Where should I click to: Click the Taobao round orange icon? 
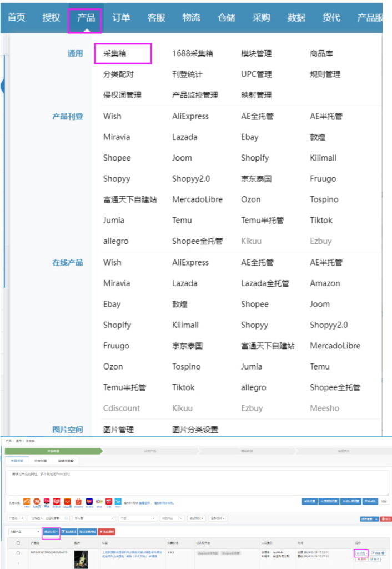click(x=37, y=502)
